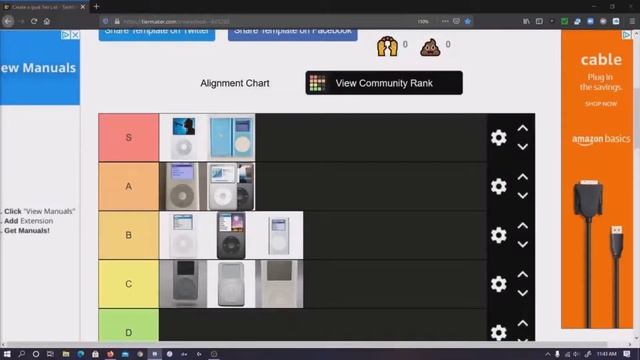Image resolution: width=640 pixels, height=360 pixels.
Task: Open the Windows Start menu
Action: 7,354
